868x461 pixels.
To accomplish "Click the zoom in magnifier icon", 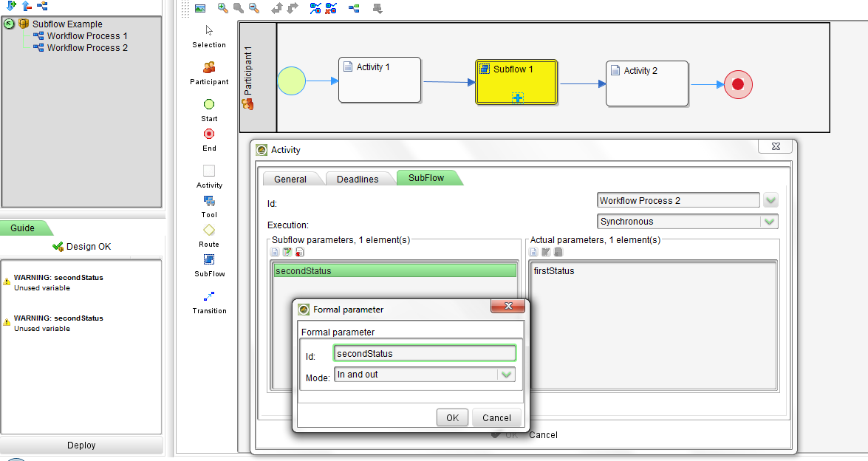I will pyautogui.click(x=222, y=8).
